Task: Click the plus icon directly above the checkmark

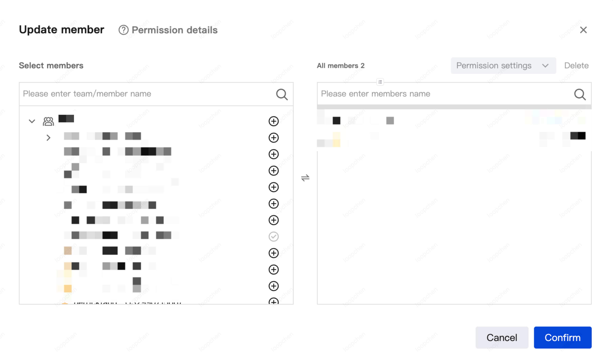Action: pos(273,220)
